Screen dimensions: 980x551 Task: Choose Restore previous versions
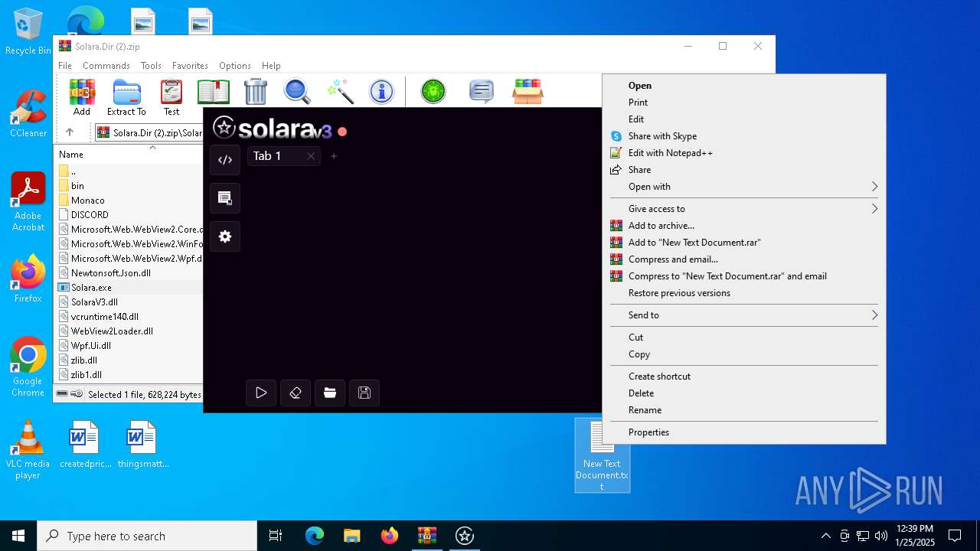tap(744, 293)
